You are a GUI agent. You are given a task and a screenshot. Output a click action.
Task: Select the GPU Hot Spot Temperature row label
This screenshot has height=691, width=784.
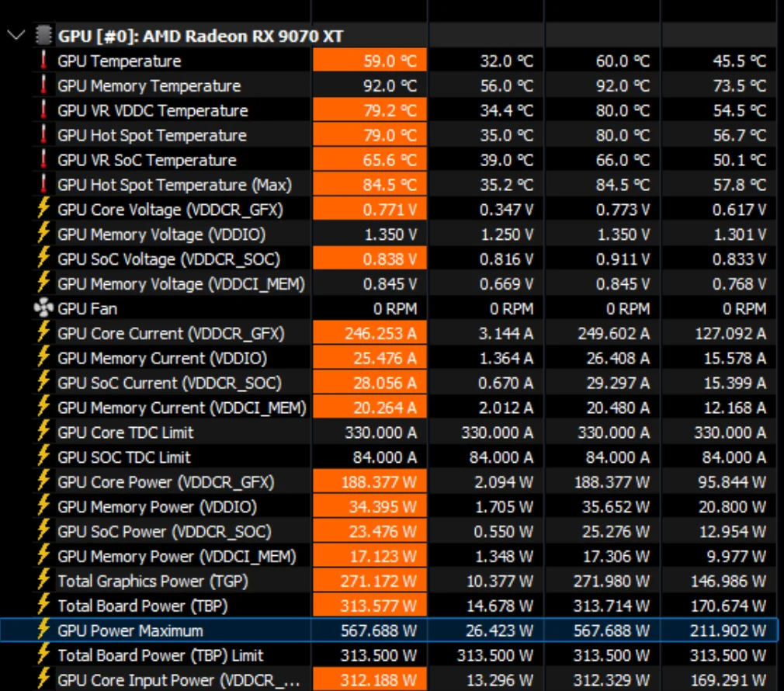pyautogui.click(x=152, y=136)
